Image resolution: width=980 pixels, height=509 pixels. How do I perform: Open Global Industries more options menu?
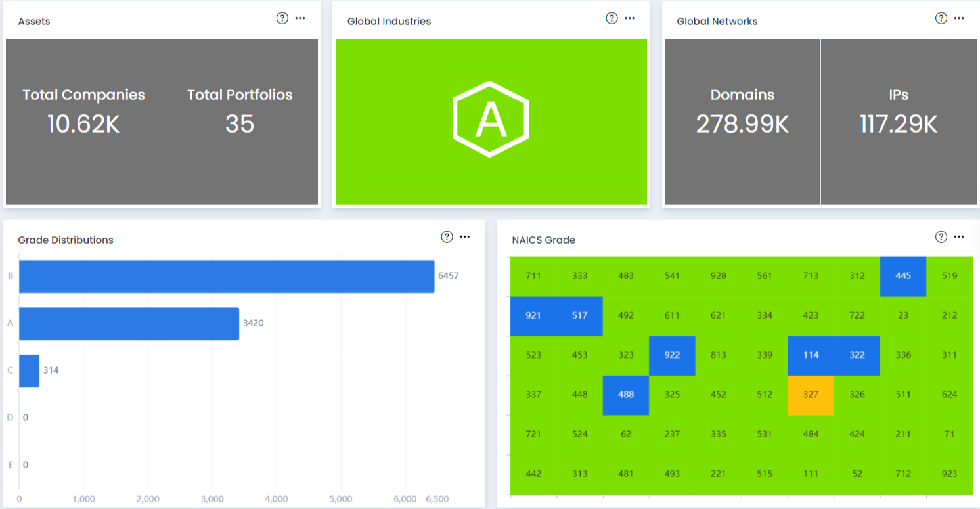tap(630, 18)
